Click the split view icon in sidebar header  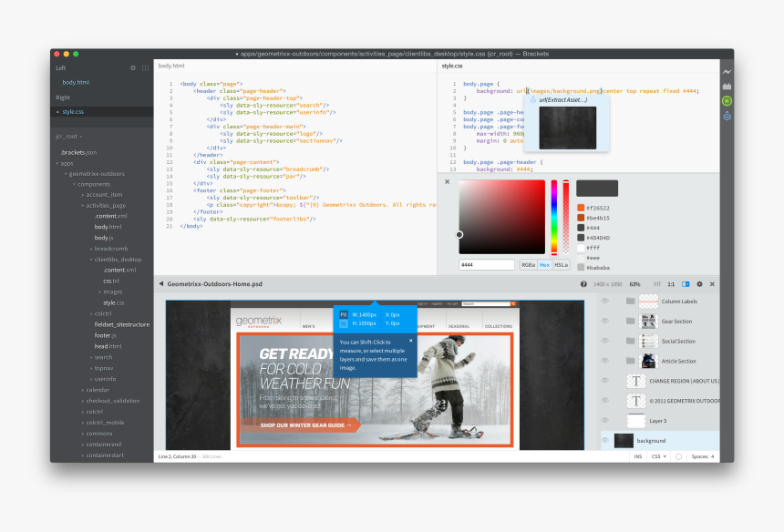(x=146, y=68)
